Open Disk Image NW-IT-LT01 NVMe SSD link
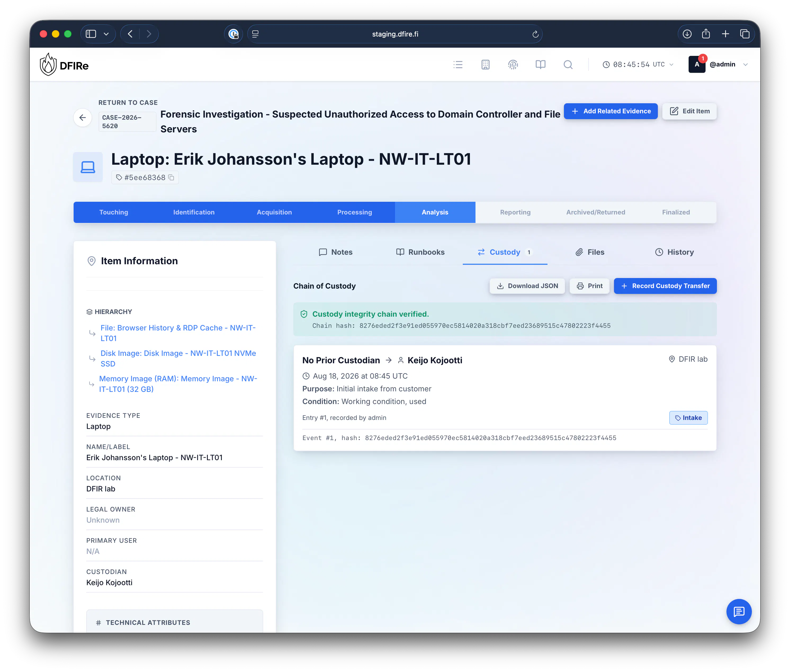This screenshot has height=672, width=790. point(178,359)
